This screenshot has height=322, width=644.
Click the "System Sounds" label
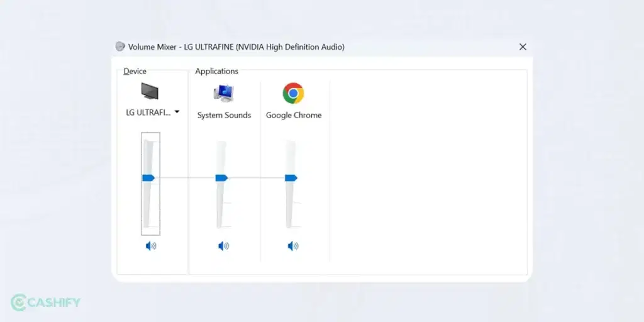coord(224,116)
